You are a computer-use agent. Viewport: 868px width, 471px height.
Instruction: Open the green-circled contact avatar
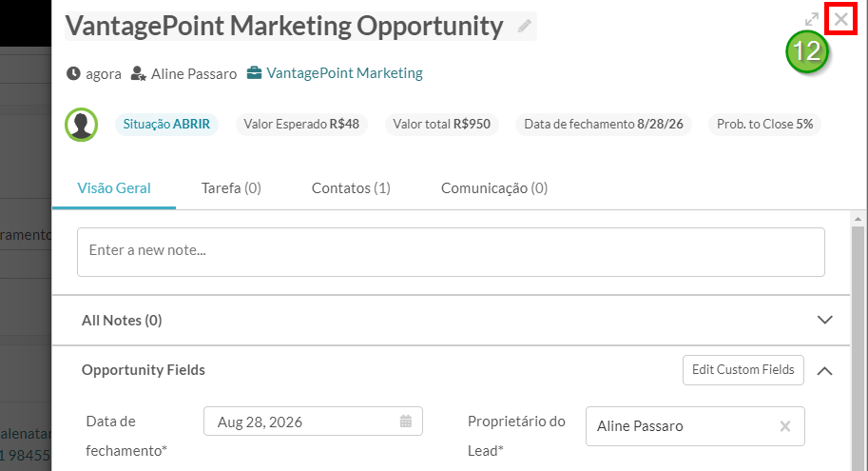point(82,125)
